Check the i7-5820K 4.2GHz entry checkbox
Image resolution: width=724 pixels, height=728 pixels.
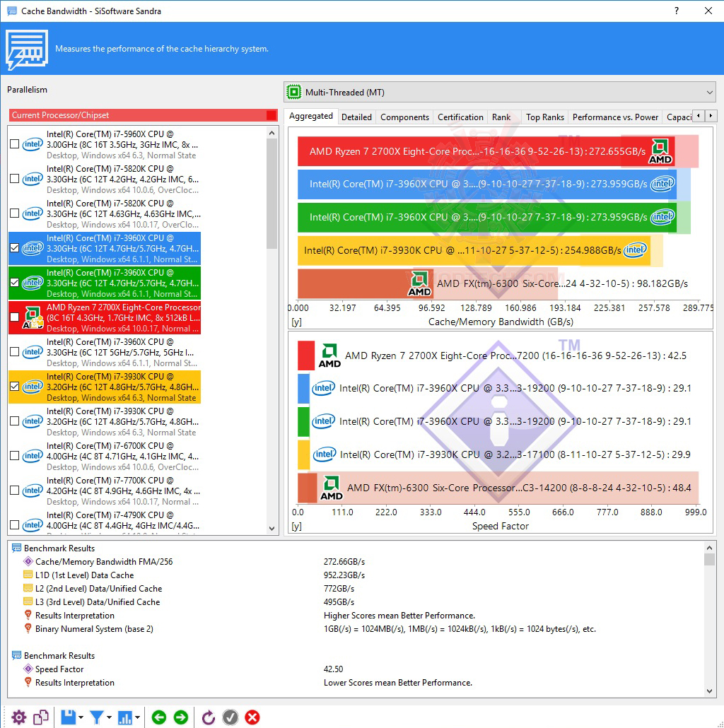click(14, 179)
